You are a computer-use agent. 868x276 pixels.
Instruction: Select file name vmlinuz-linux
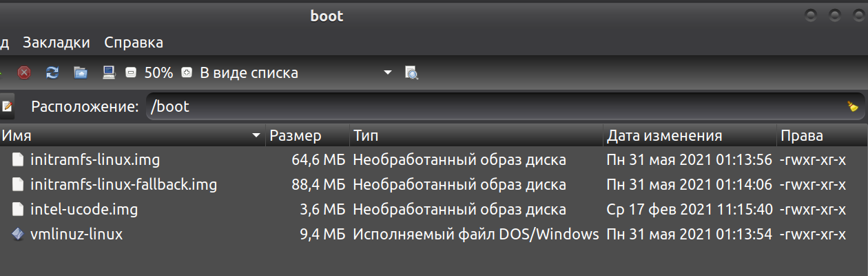coord(76,235)
